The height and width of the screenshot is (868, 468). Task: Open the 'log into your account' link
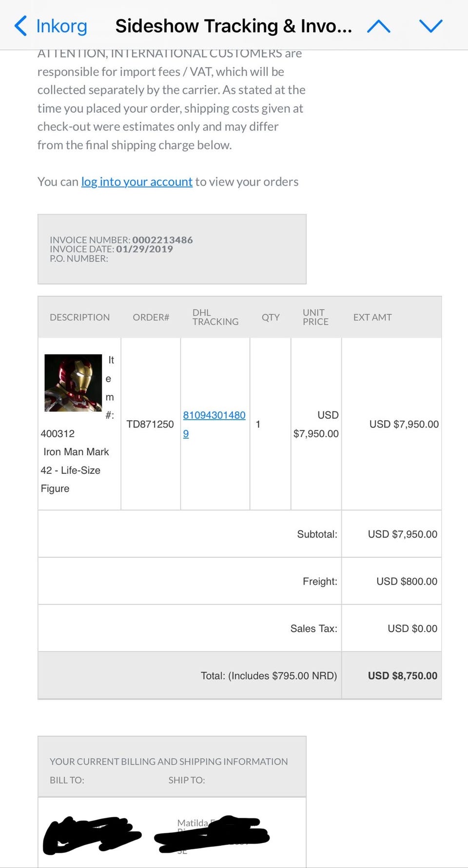[136, 182]
